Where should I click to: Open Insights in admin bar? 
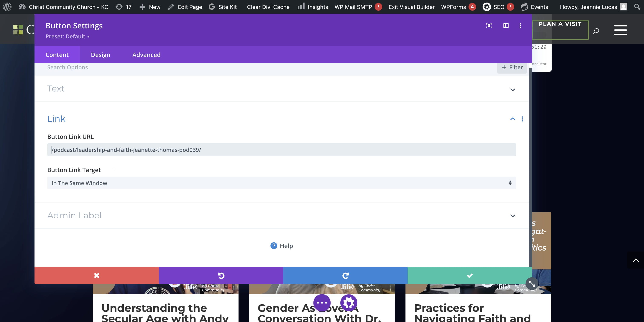pos(313,7)
